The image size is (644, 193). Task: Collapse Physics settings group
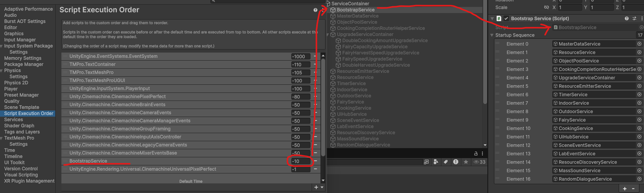pos(2,71)
